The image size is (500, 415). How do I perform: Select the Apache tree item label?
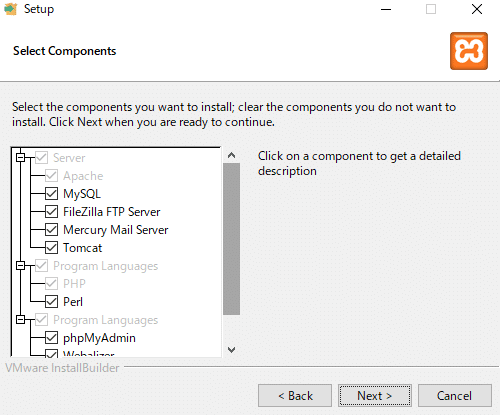point(83,176)
